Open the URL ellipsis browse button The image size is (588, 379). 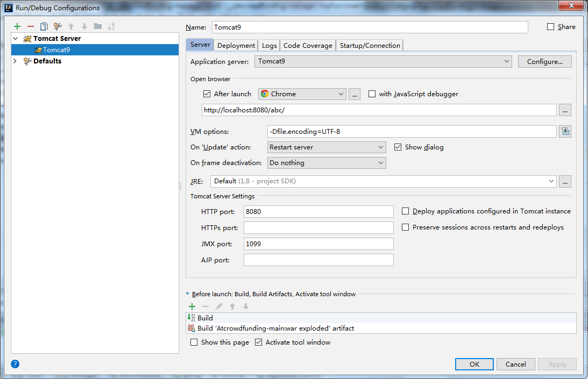[x=565, y=110]
